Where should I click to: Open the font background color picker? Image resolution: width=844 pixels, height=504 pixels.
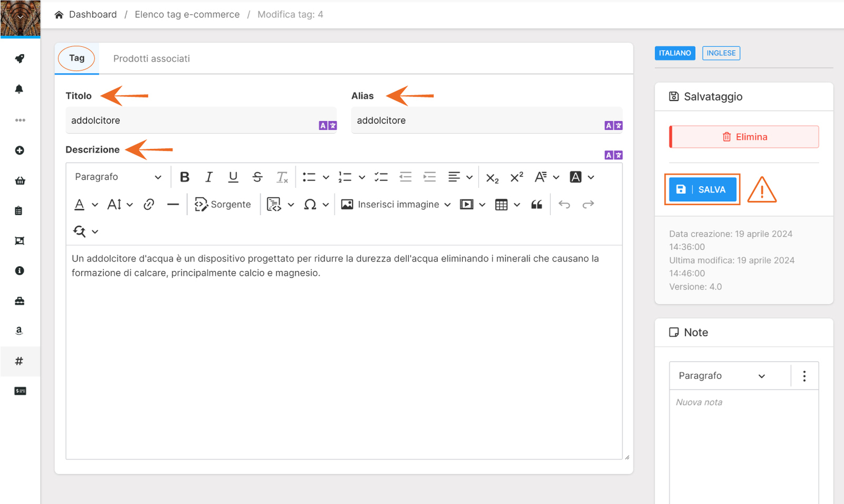click(576, 177)
